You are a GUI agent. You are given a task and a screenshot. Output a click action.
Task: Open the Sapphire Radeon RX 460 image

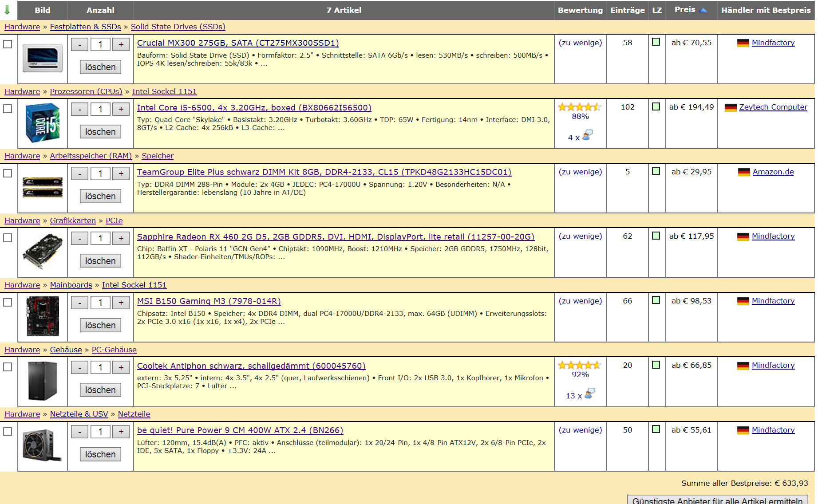(x=43, y=252)
